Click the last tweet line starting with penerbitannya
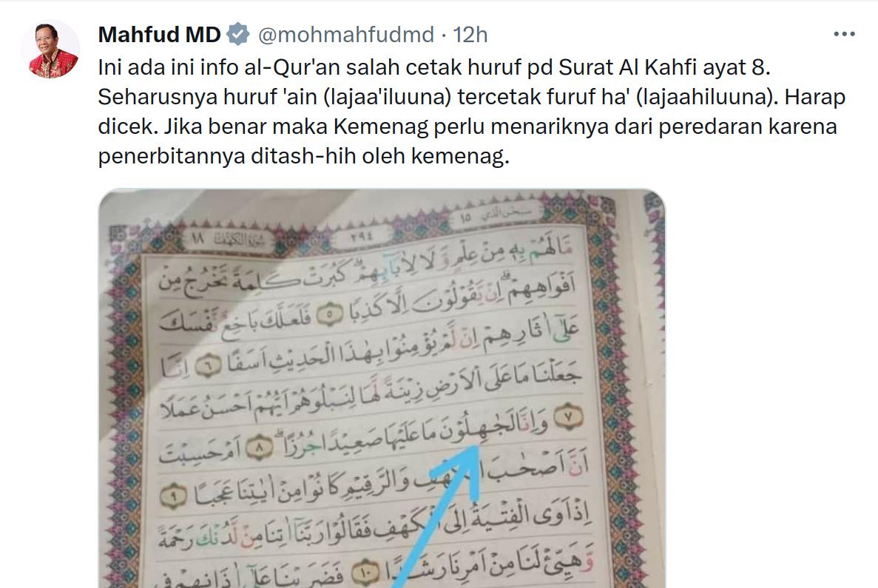878x588 pixels. (x=304, y=155)
